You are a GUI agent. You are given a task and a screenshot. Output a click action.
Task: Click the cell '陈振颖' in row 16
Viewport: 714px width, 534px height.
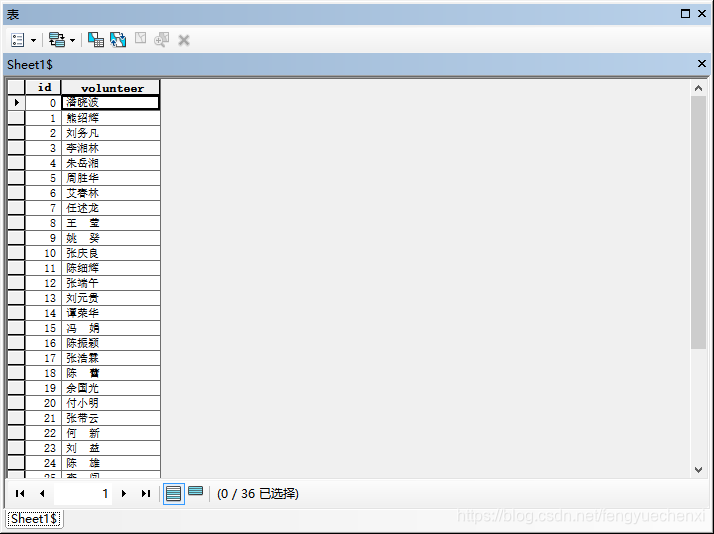tap(111, 343)
